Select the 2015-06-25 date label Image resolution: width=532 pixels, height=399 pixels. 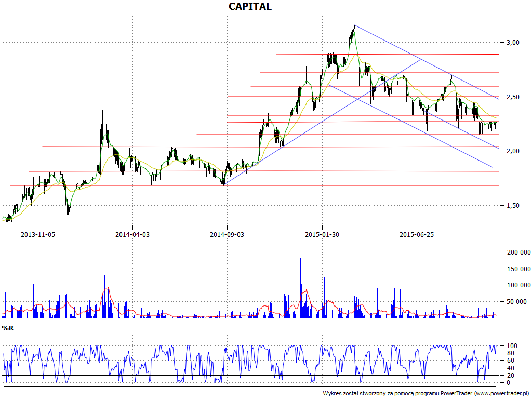pyautogui.click(x=417, y=234)
